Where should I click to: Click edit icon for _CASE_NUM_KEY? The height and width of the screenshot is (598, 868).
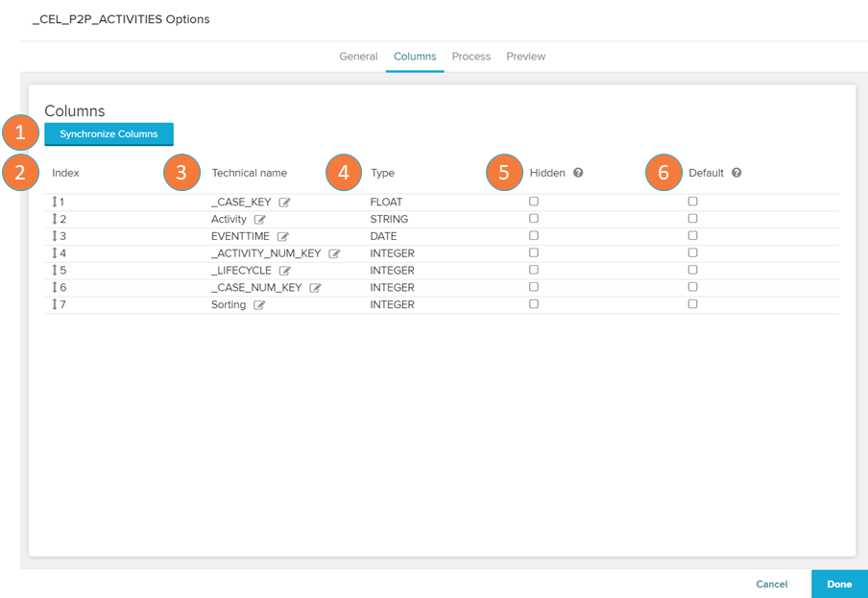315,288
